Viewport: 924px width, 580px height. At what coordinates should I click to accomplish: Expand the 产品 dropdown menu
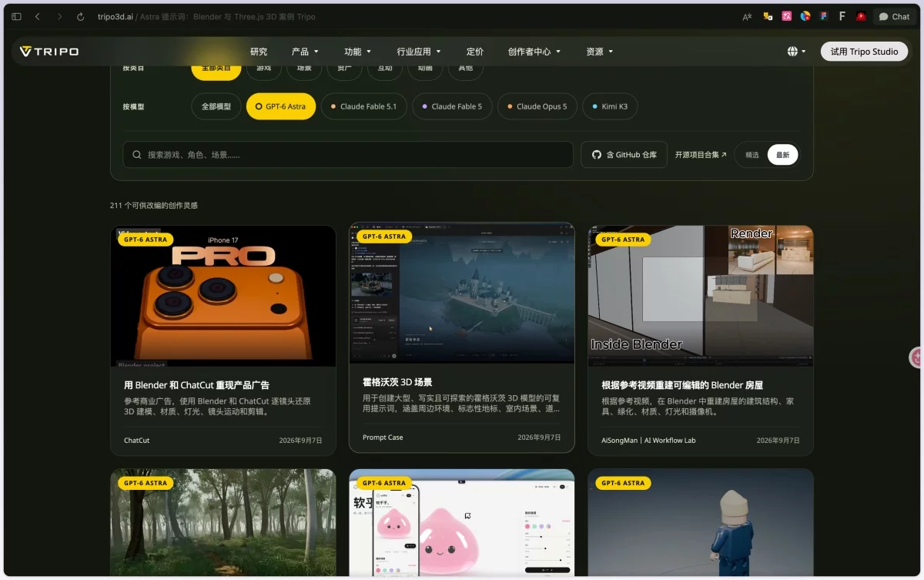305,52
